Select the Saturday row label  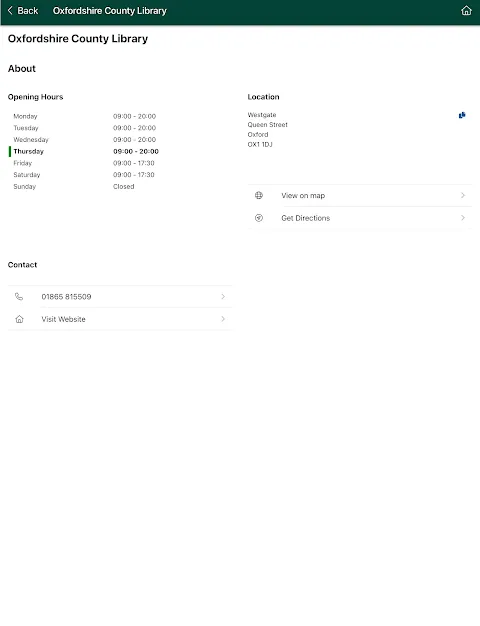(27, 174)
